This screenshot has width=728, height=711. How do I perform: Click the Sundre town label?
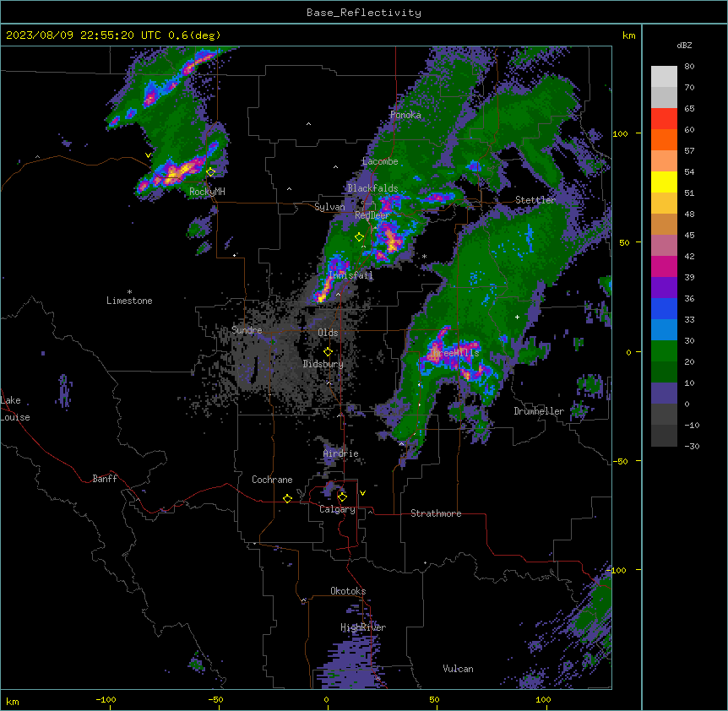coord(247,330)
